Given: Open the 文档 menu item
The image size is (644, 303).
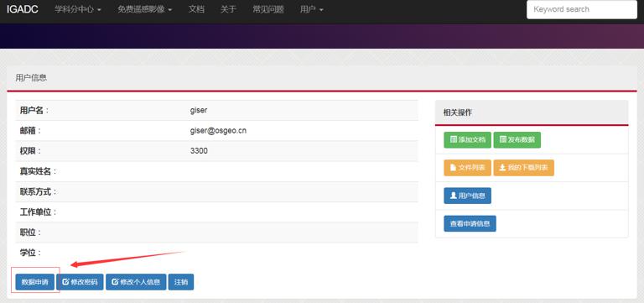Looking at the screenshot, I should (196, 9).
